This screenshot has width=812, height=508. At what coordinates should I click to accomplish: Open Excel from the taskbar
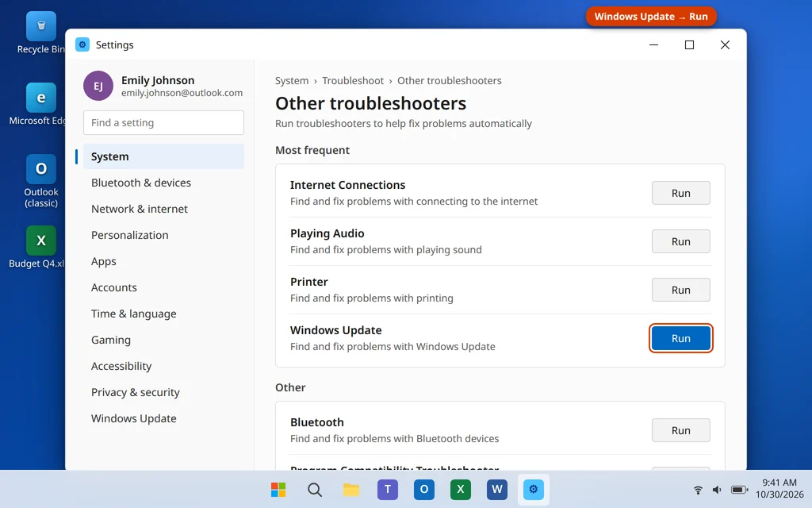pos(461,489)
